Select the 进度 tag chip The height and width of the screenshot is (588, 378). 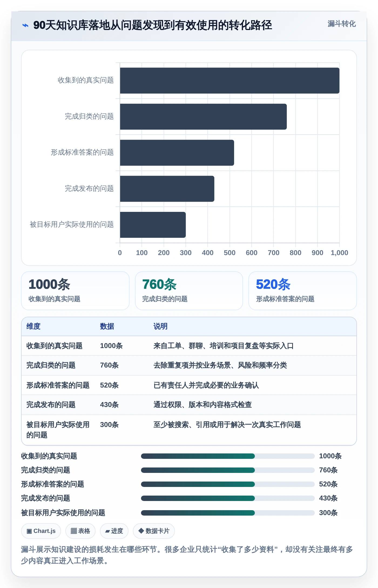pyautogui.click(x=114, y=531)
